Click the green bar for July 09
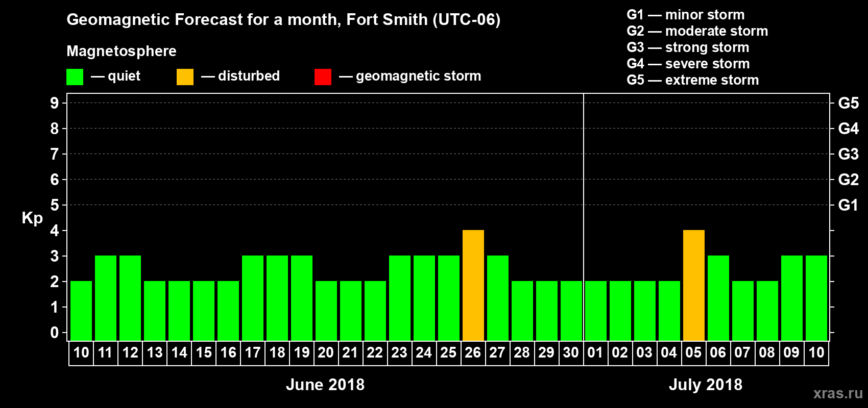This screenshot has height=408, width=868. 792,298
